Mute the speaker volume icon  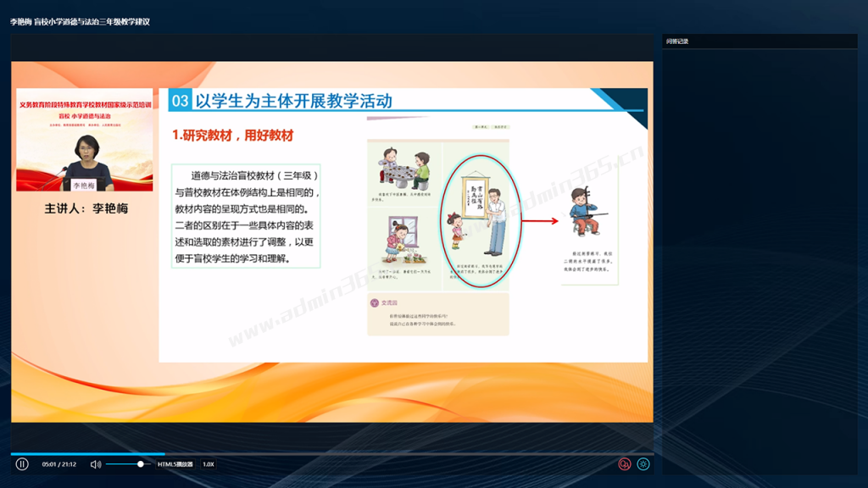tap(96, 464)
